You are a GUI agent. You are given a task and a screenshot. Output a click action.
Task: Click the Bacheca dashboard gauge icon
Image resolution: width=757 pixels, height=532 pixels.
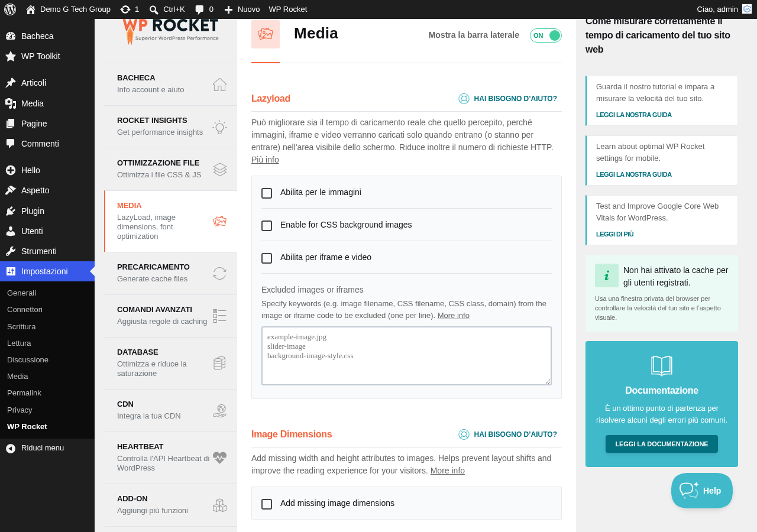pos(11,36)
